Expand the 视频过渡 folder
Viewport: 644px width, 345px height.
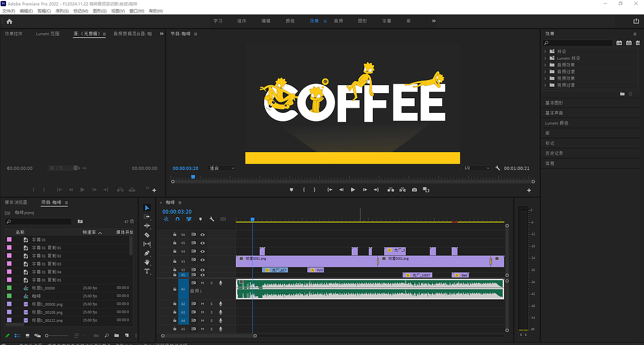pyautogui.click(x=545, y=85)
